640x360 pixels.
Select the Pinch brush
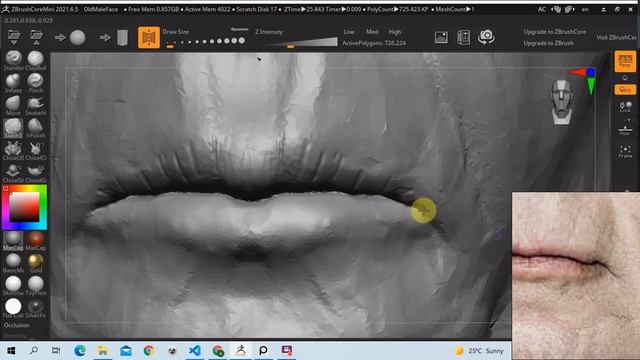click(x=36, y=83)
